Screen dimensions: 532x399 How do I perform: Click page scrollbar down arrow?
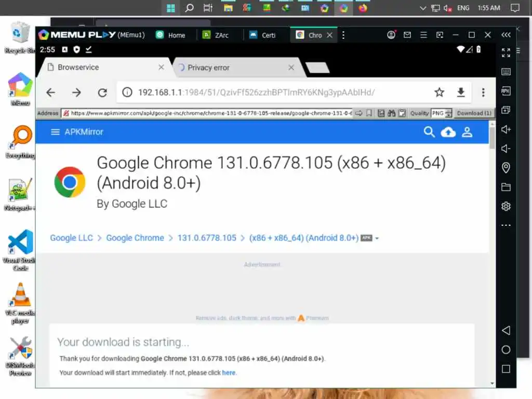[492, 383]
